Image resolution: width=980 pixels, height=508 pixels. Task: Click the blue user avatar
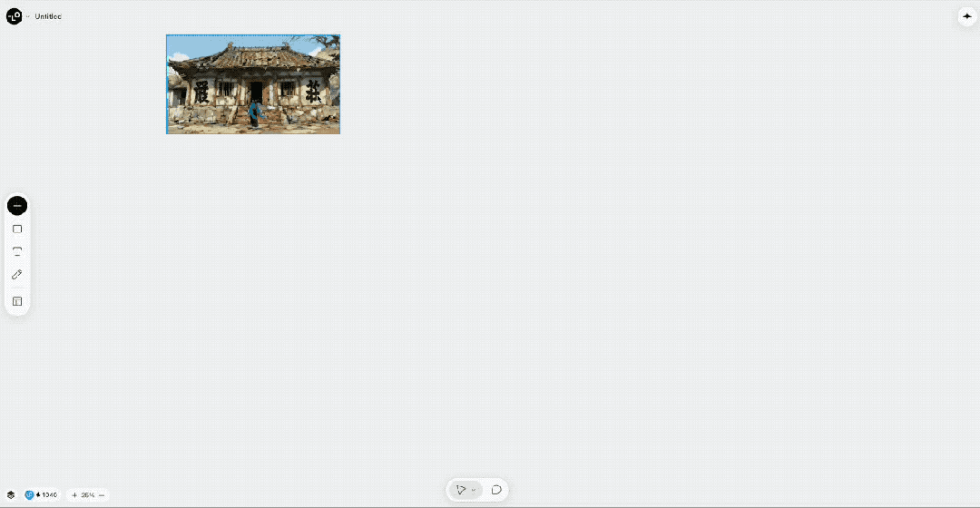29,495
